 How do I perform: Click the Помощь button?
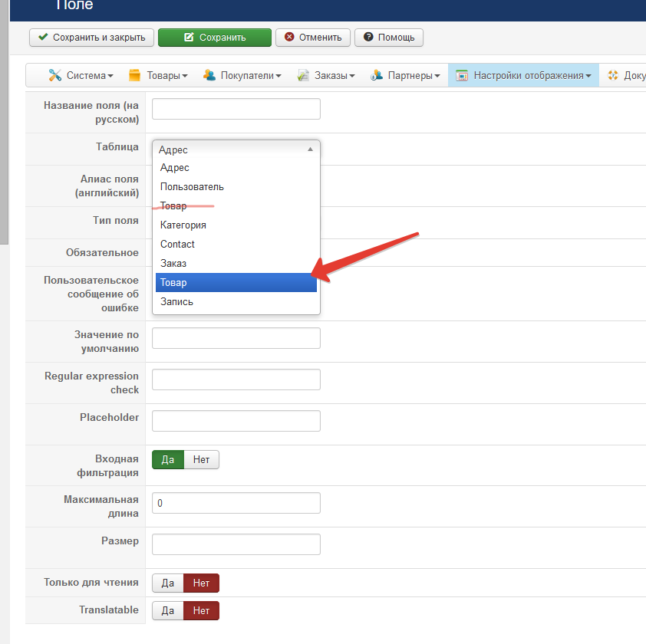[x=389, y=38]
